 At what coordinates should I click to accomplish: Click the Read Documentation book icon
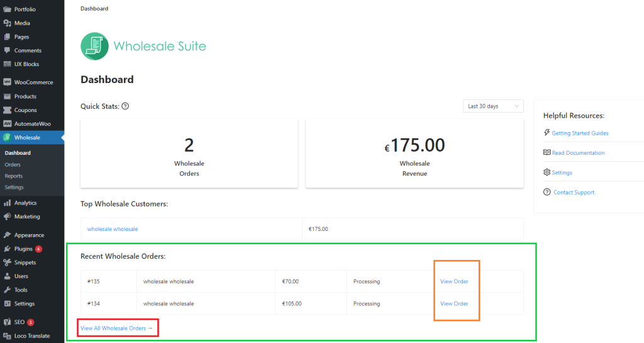(547, 152)
